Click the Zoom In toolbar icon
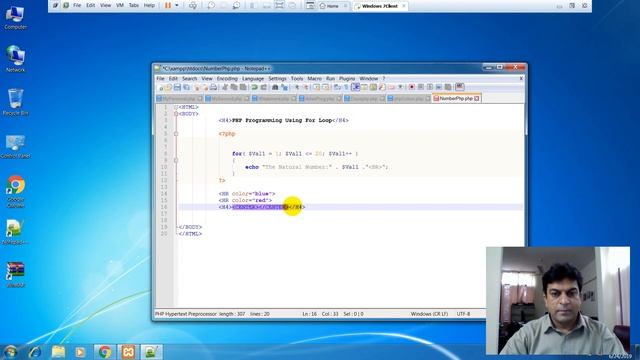Screen dimensions: 640x360 297,87
